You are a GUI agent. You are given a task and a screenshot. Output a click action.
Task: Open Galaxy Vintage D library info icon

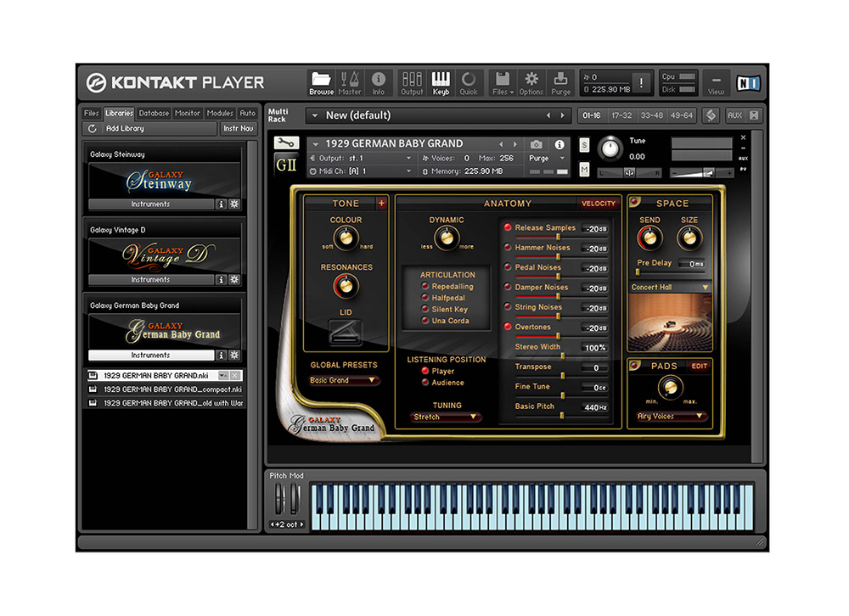pos(221,279)
